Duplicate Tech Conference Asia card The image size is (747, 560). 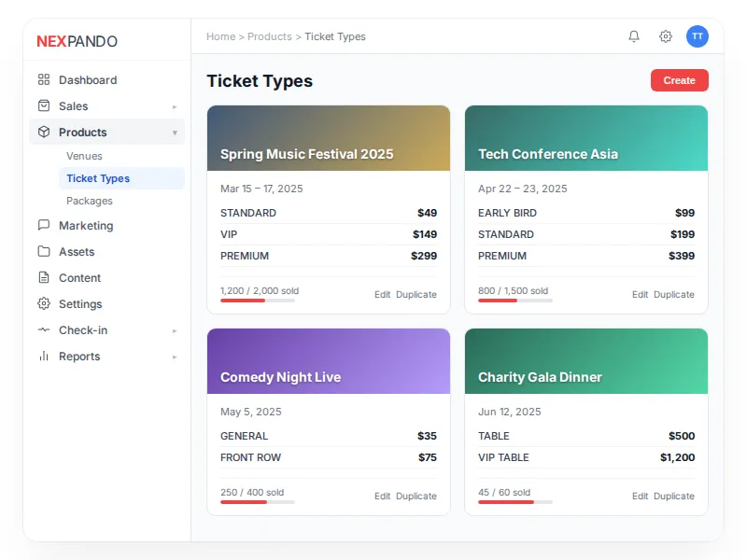click(x=674, y=294)
